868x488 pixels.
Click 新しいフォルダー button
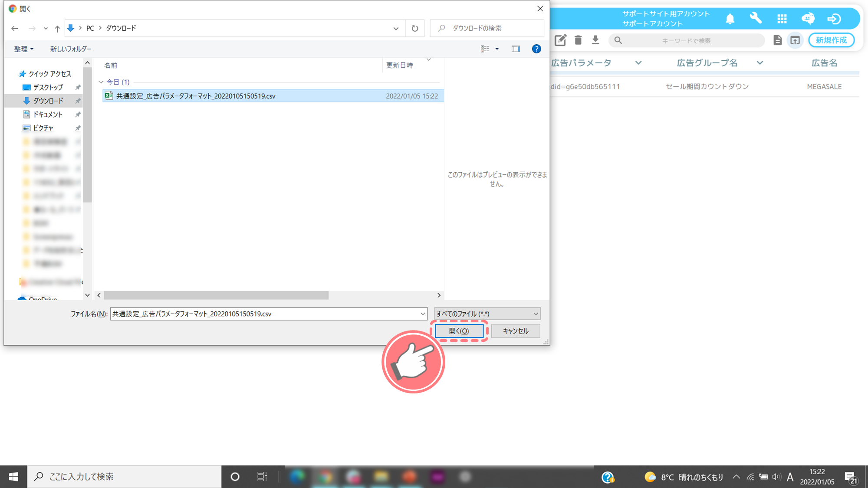70,49
